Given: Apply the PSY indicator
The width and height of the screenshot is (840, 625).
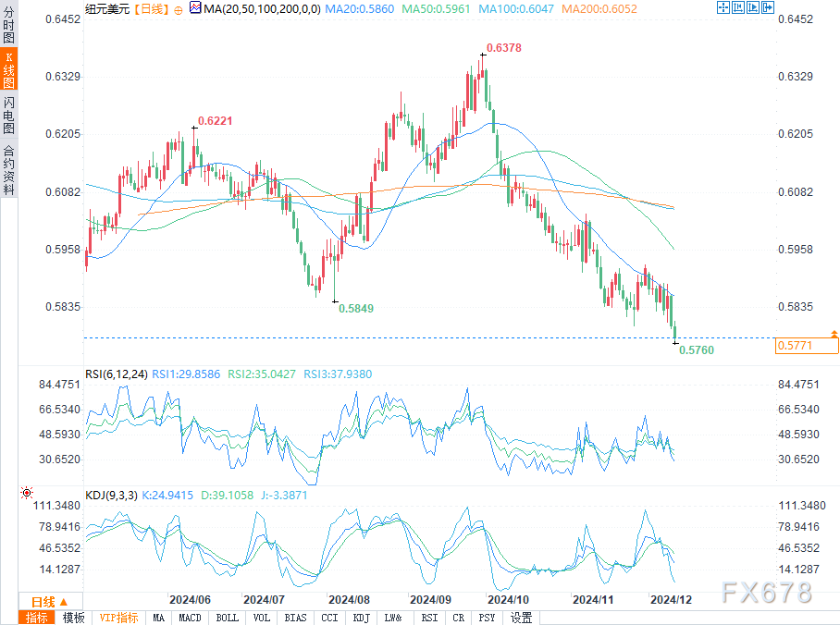Looking at the screenshot, I should [x=487, y=618].
